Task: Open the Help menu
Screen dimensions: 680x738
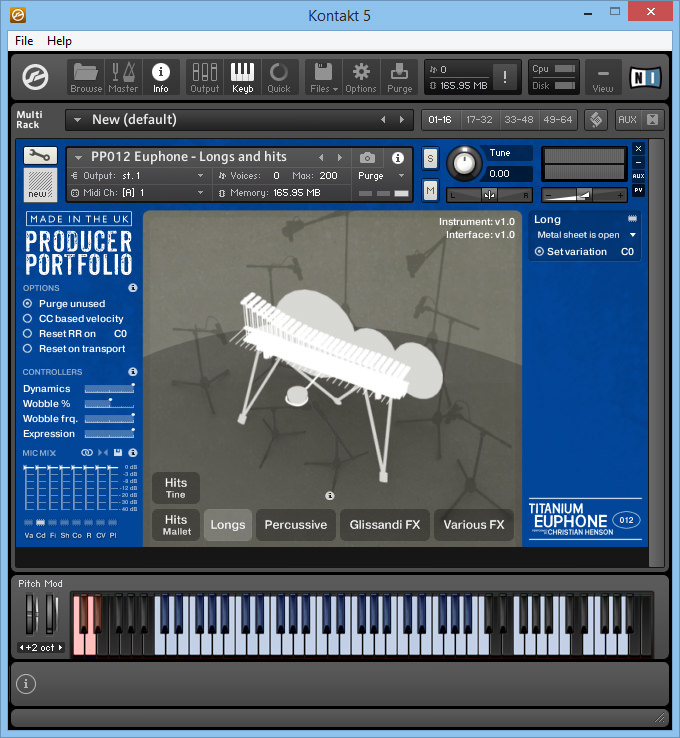Action: pos(59,41)
